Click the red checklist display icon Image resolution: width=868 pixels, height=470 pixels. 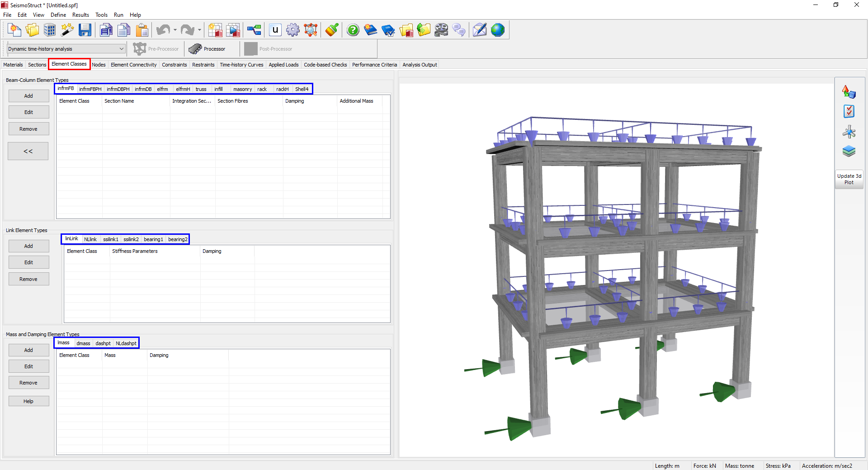849,111
